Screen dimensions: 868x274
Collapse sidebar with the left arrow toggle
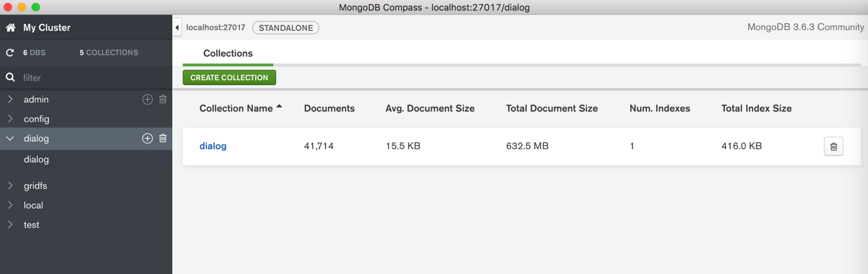point(177,28)
